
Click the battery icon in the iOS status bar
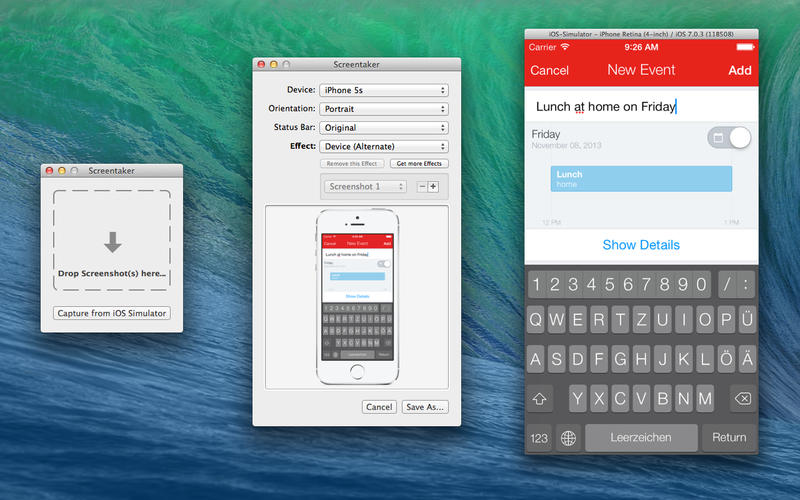tap(745, 47)
